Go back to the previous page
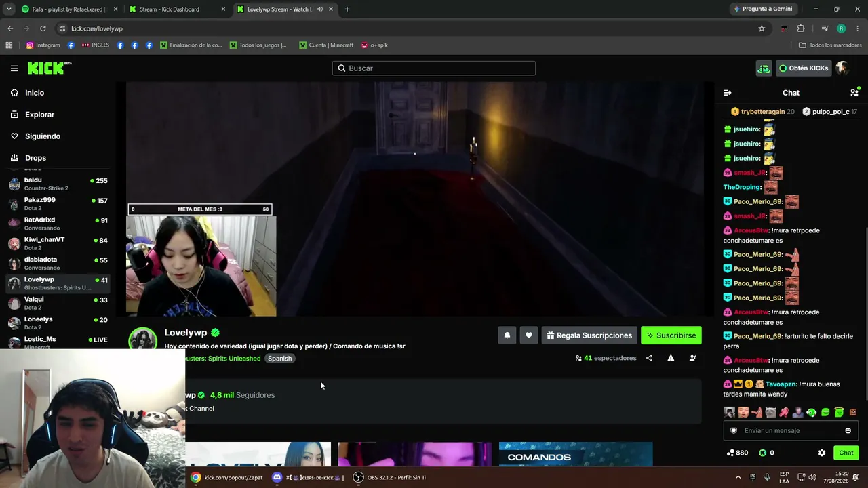Viewport: 868px width, 488px height. pos(10,28)
